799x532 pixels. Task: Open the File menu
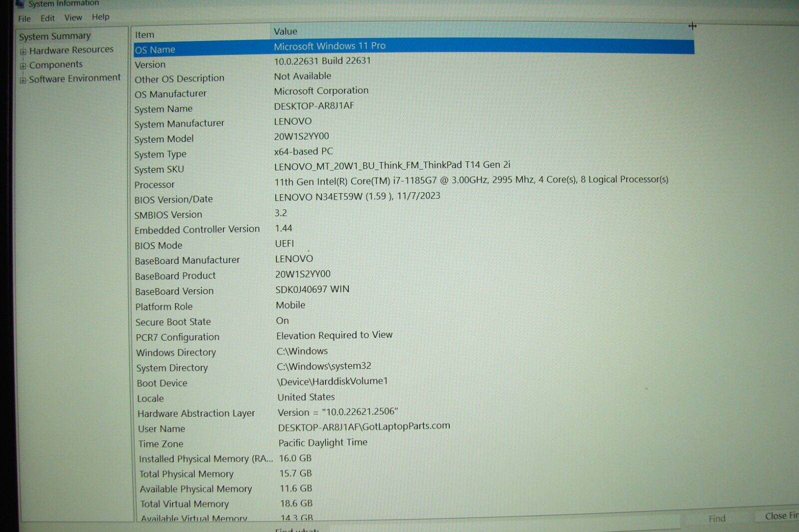point(24,18)
